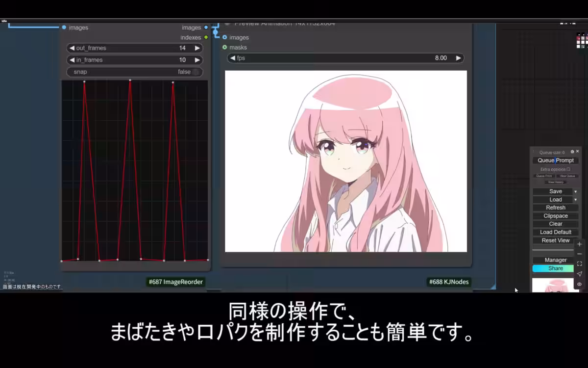This screenshot has width=588, height=368.
Task: Increment out_frames using its right arrow
Action: coord(197,48)
